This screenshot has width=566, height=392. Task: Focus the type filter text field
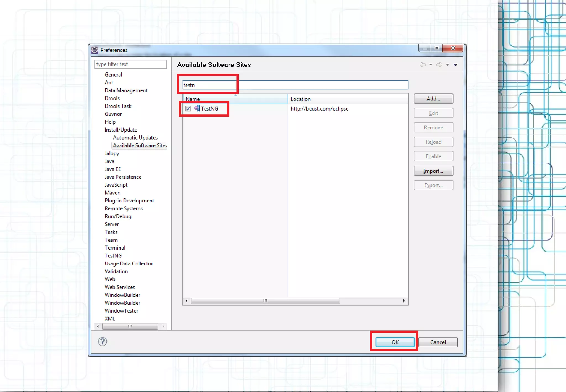tap(130, 64)
